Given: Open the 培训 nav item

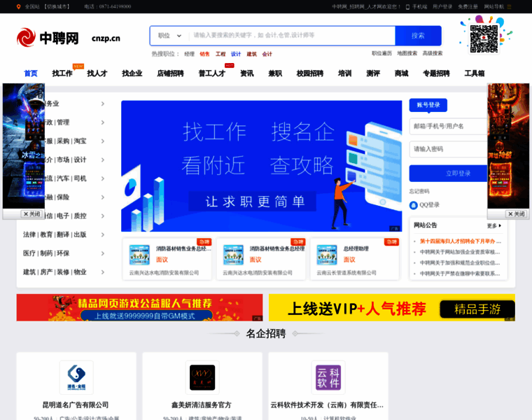Looking at the screenshot, I should click(344, 73).
